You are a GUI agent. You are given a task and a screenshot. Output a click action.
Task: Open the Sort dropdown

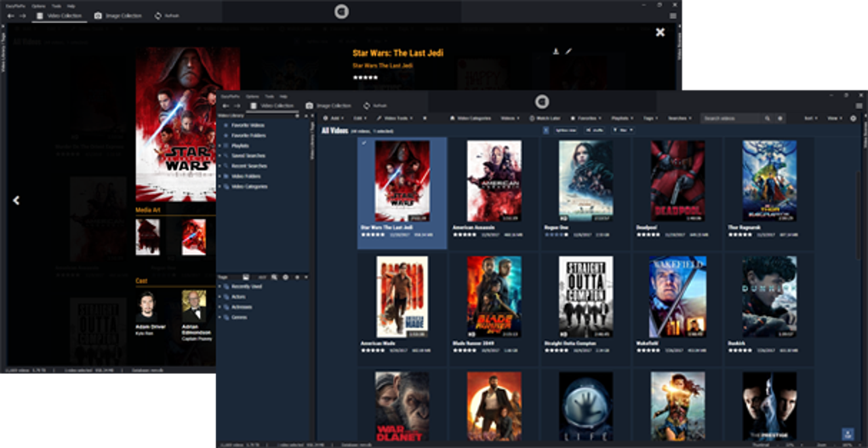811,118
